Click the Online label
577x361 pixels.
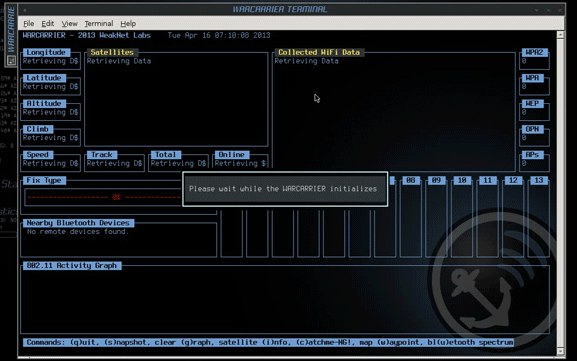pos(231,155)
